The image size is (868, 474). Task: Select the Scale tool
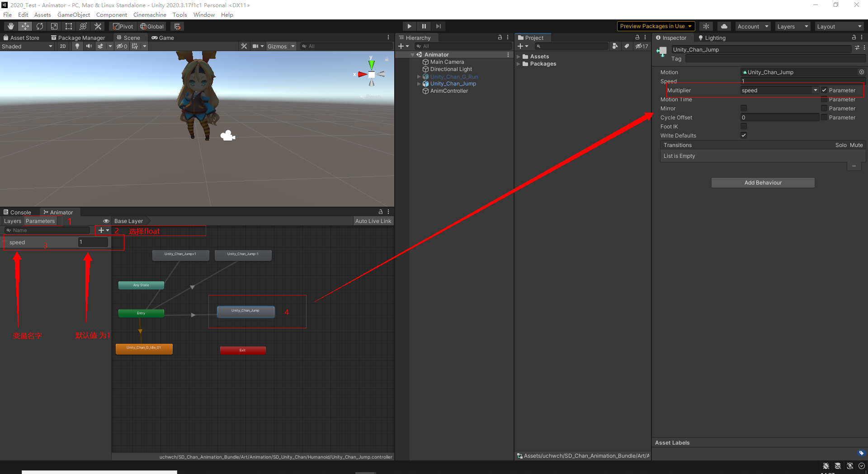pos(54,26)
